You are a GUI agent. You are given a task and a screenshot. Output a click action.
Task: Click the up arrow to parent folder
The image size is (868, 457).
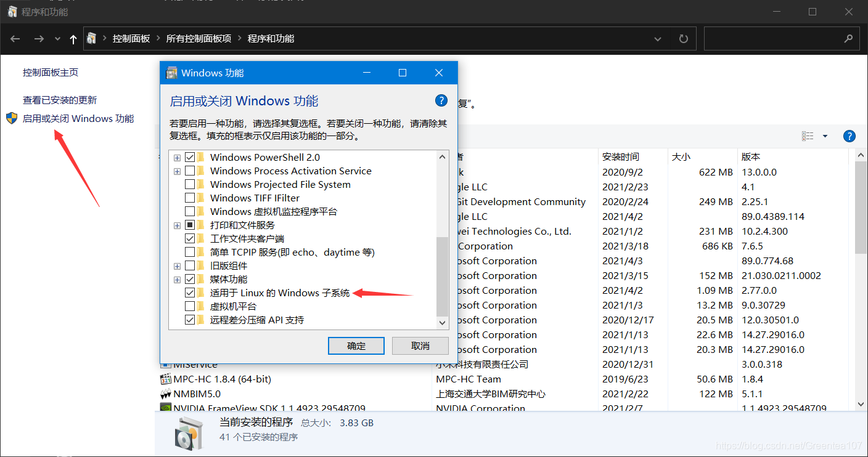click(x=73, y=39)
